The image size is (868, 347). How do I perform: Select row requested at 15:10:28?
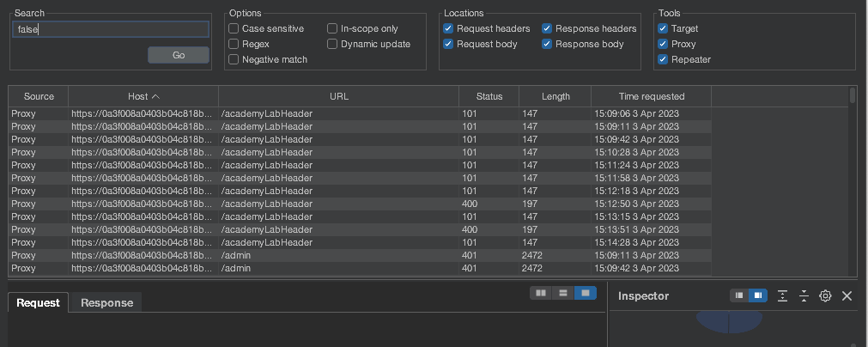coord(360,152)
